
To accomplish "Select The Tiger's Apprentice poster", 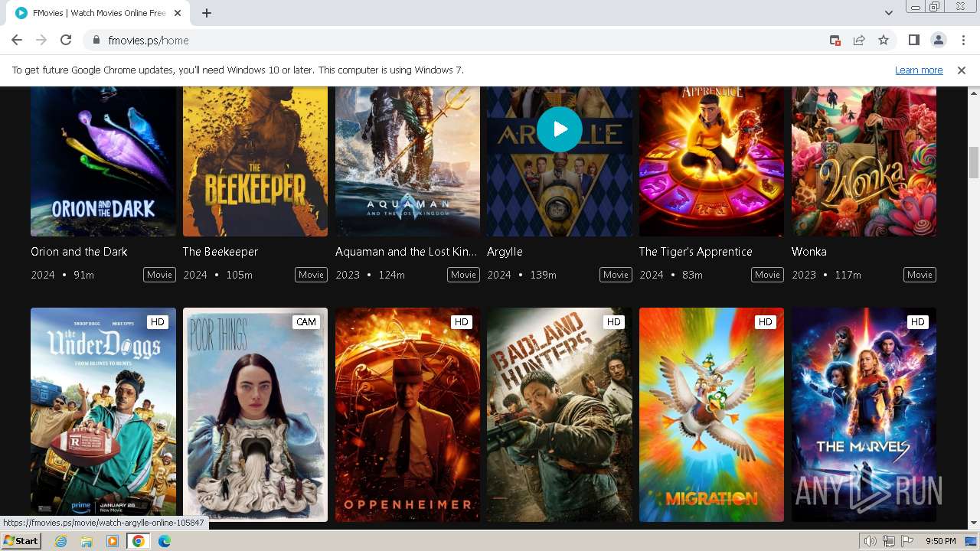I will (711, 161).
